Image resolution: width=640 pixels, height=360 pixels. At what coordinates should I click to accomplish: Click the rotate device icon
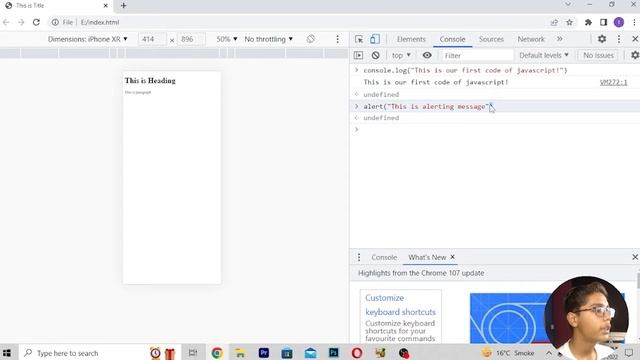click(311, 39)
